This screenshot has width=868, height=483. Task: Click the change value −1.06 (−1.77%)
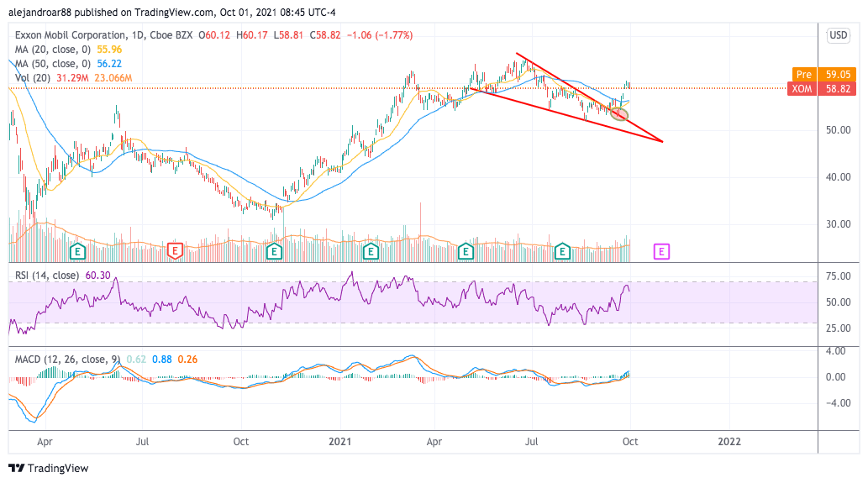point(380,34)
